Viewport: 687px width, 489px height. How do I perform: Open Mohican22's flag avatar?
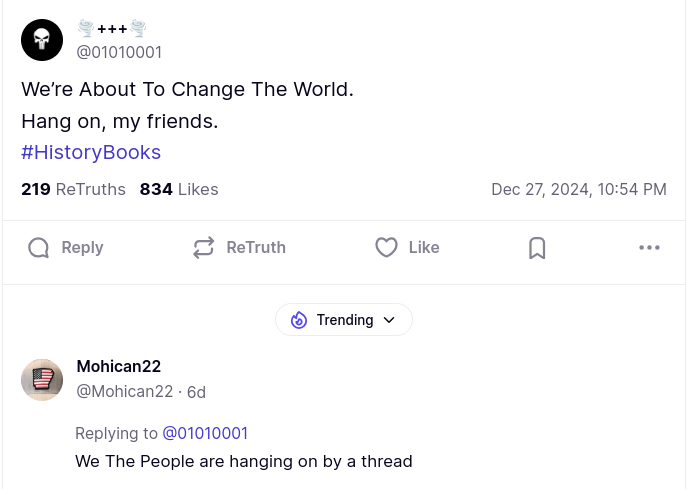coord(42,380)
